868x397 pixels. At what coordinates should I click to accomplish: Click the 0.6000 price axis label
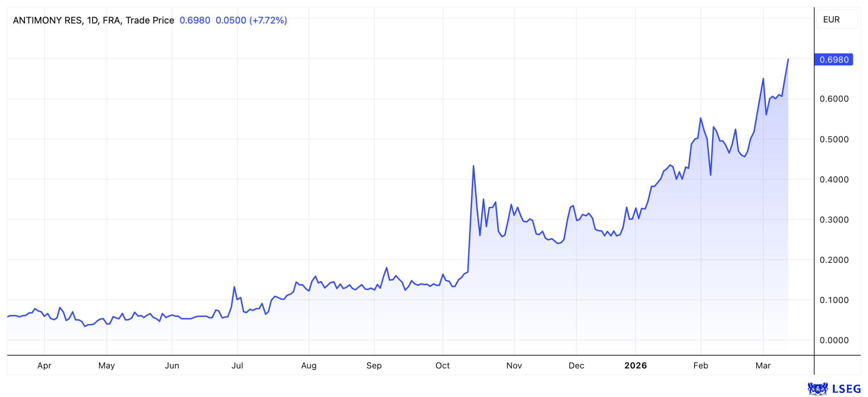coord(834,99)
